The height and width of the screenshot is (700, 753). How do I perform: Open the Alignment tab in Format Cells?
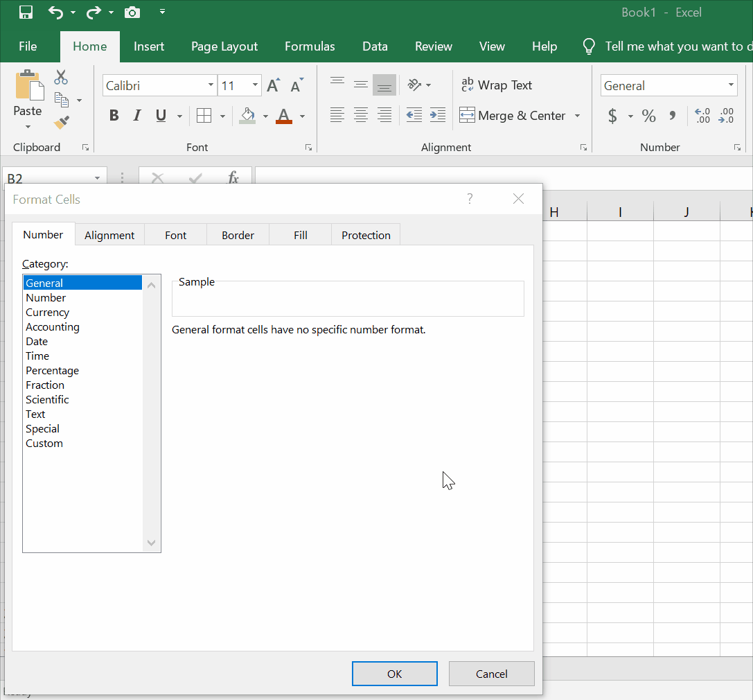coord(109,235)
